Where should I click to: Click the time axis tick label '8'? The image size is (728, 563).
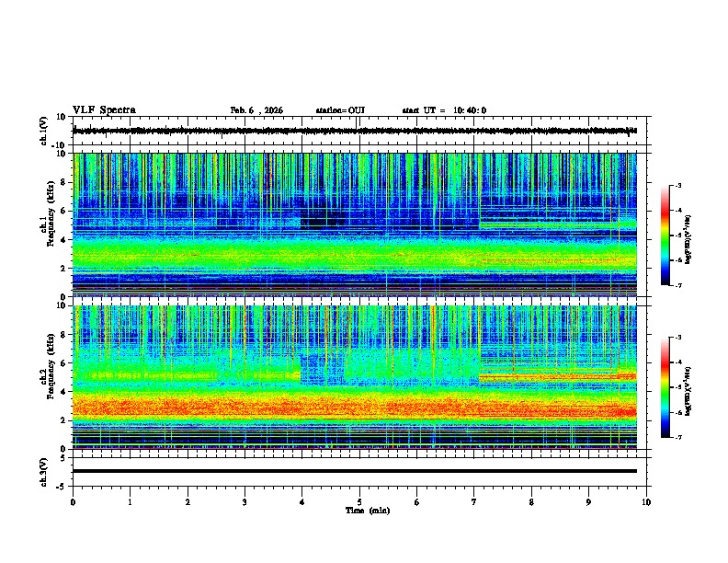tap(531, 502)
